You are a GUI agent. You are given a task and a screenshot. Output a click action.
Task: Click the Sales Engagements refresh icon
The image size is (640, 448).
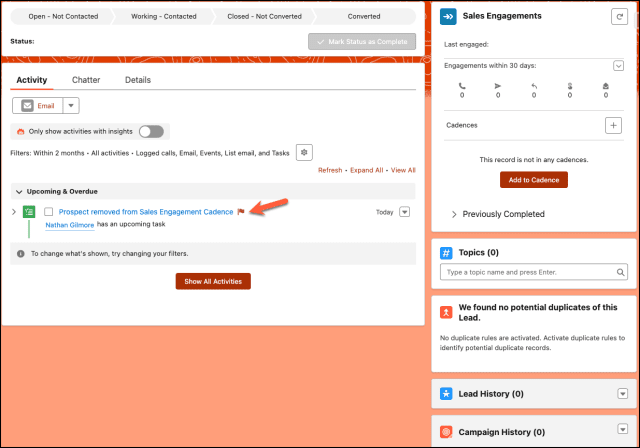click(x=617, y=18)
